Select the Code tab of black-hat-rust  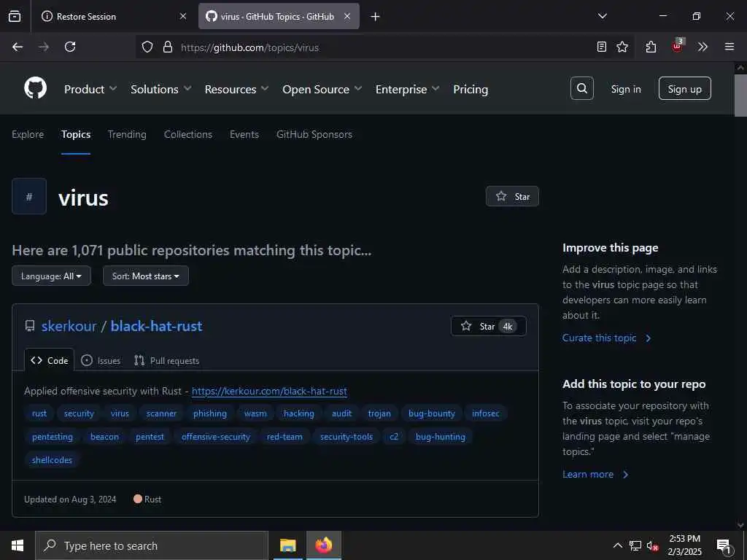[50, 360]
